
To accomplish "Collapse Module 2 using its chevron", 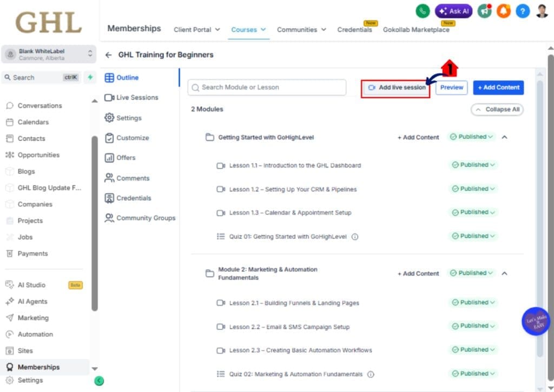I will [505, 274].
